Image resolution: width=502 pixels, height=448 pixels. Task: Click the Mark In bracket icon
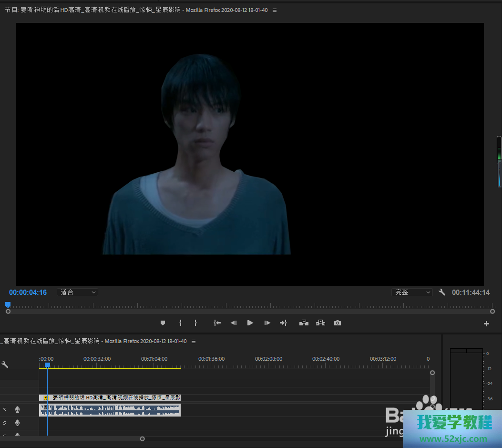coord(180,323)
